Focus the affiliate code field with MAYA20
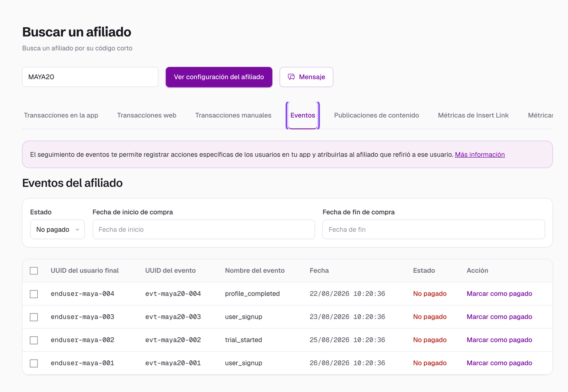 click(x=90, y=77)
